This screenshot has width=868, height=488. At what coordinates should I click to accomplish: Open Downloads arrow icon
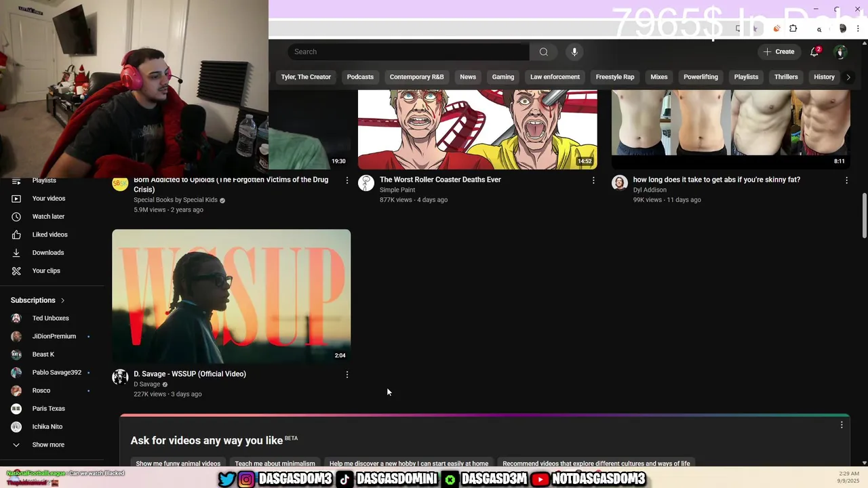[x=16, y=253]
